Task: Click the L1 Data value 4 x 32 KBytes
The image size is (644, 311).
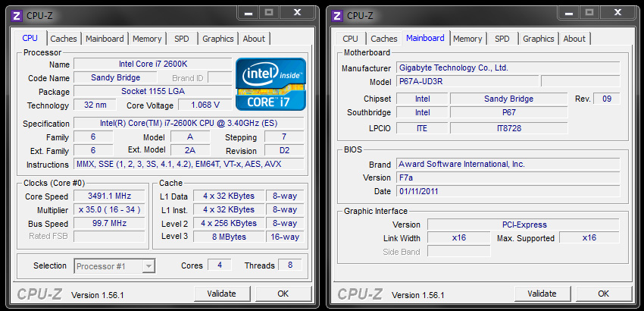Action: [229, 196]
